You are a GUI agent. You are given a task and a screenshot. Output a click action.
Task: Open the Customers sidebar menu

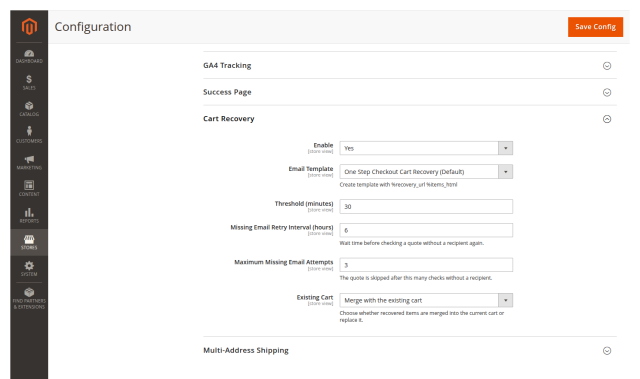click(x=29, y=135)
